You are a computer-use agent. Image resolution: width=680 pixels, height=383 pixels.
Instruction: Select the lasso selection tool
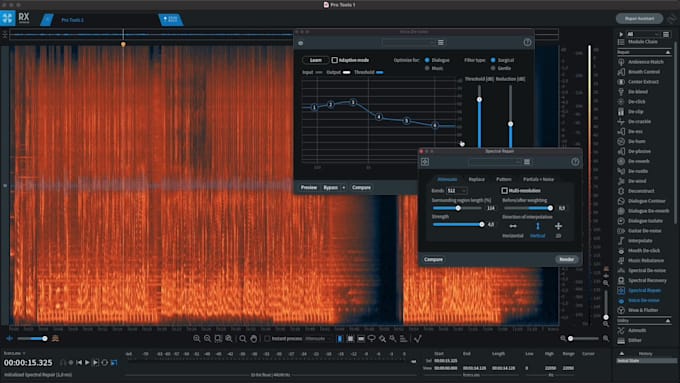tap(372, 339)
